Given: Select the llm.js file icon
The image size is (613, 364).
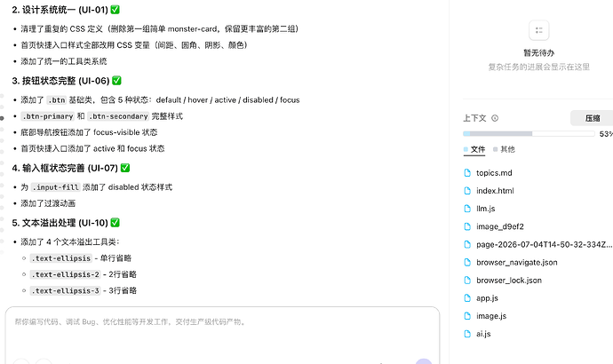Looking at the screenshot, I should pyautogui.click(x=467, y=209).
